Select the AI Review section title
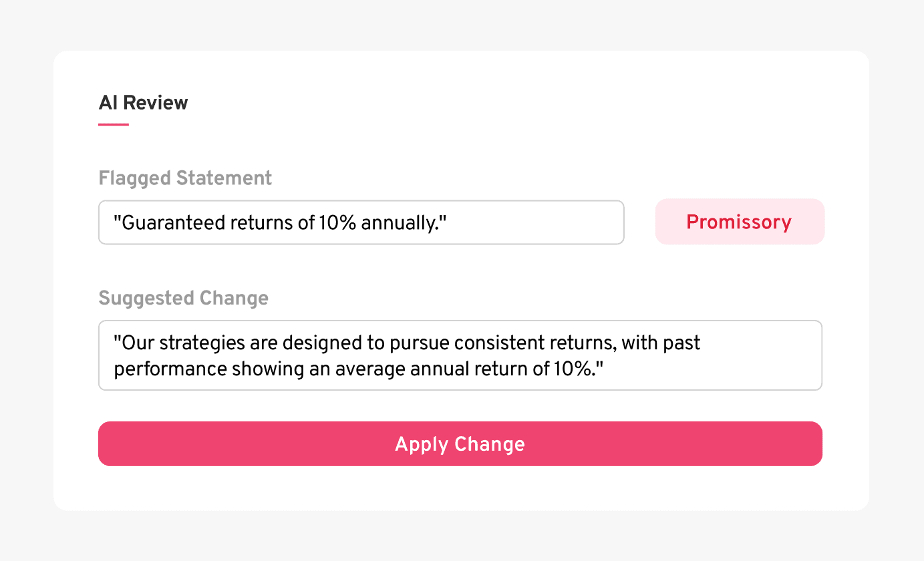The image size is (924, 561). click(143, 102)
